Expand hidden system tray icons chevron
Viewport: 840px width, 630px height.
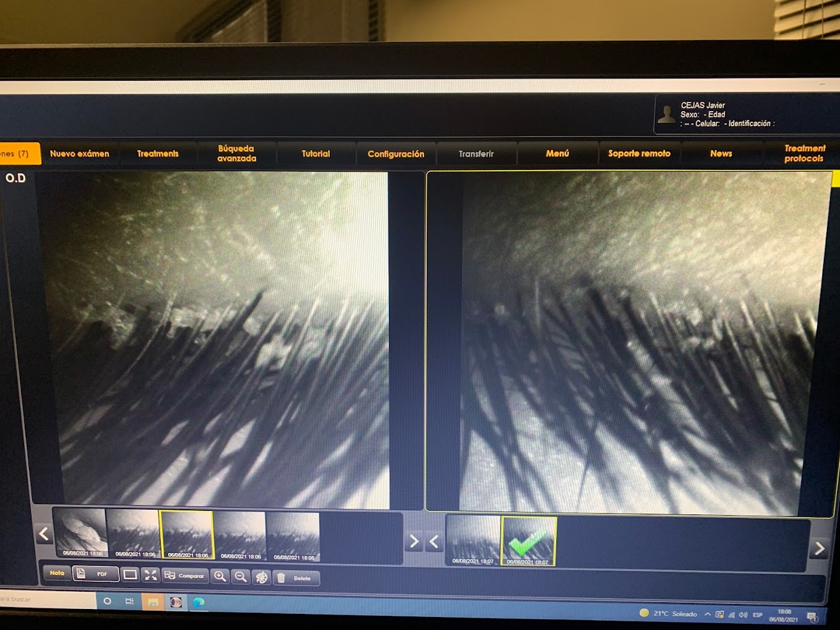[x=707, y=615]
